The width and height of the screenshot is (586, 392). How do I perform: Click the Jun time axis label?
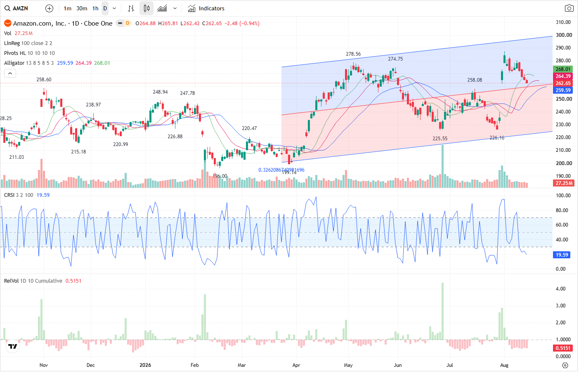pos(398,365)
